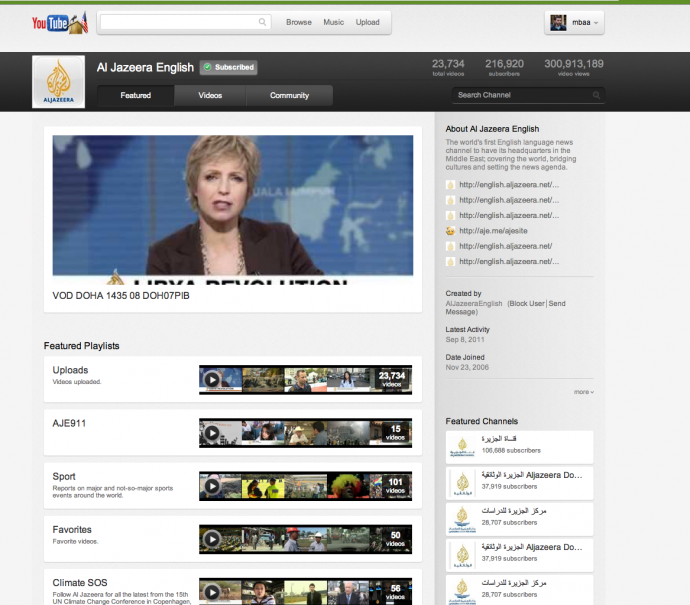The image size is (690, 605).
Task: Click the 216,920 subscribers statistic
Action: [x=504, y=67]
